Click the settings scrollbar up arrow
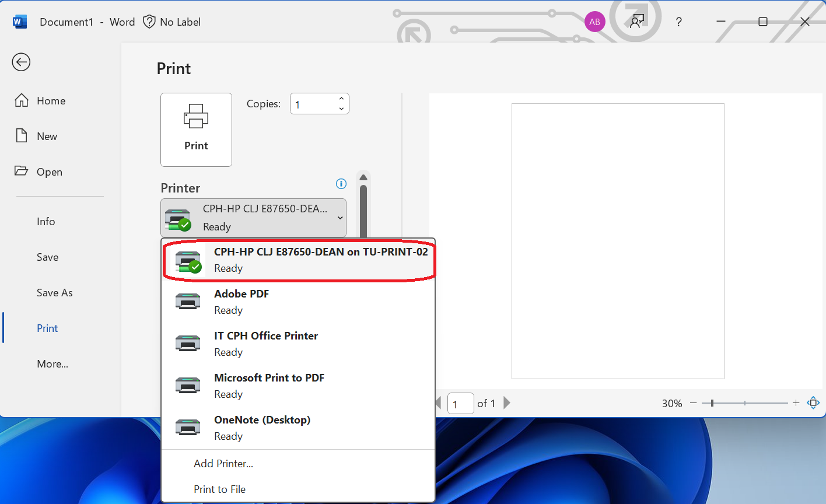 (363, 178)
